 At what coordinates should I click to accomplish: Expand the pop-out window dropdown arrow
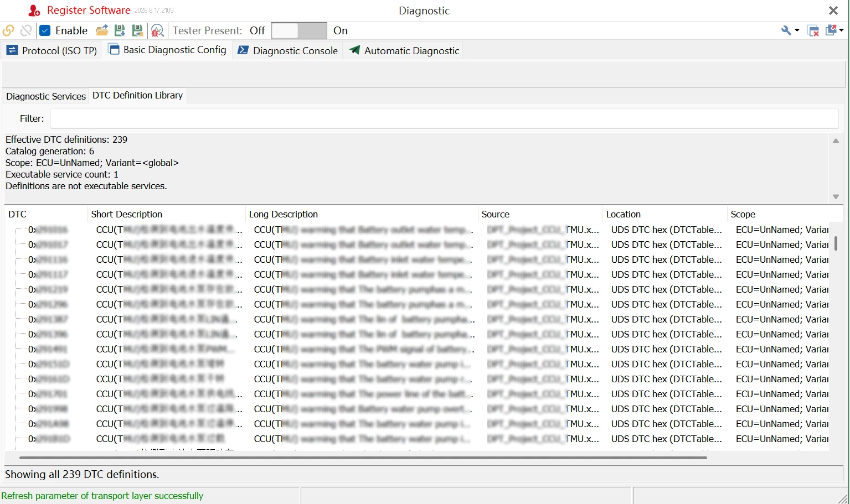click(841, 30)
